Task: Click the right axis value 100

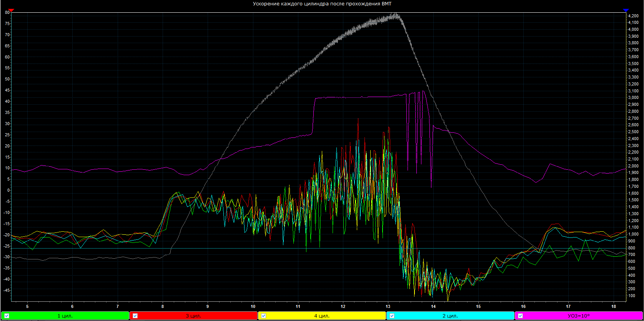Action: (x=631, y=296)
